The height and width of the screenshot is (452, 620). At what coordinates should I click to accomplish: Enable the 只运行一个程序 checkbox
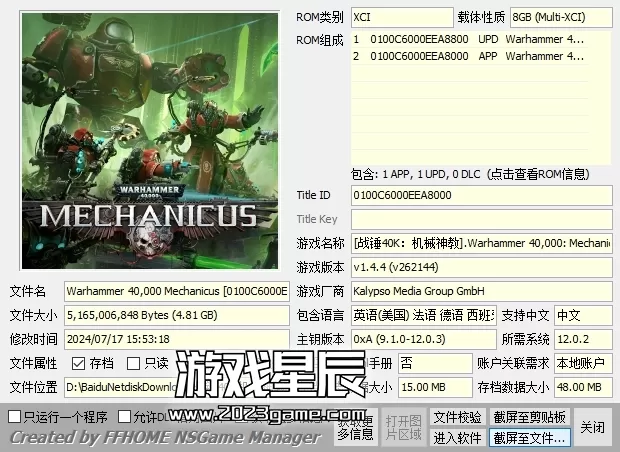(x=15, y=416)
